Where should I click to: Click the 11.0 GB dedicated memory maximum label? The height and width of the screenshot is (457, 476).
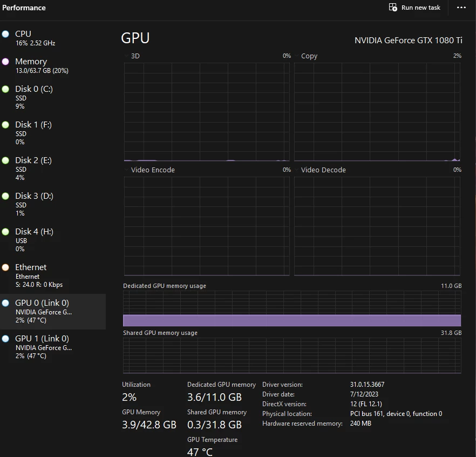tap(451, 286)
